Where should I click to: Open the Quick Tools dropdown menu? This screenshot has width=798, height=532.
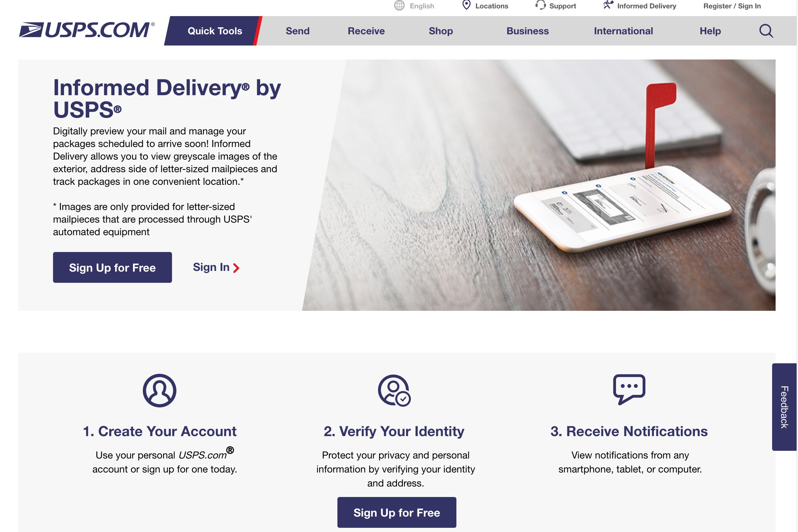pos(216,30)
